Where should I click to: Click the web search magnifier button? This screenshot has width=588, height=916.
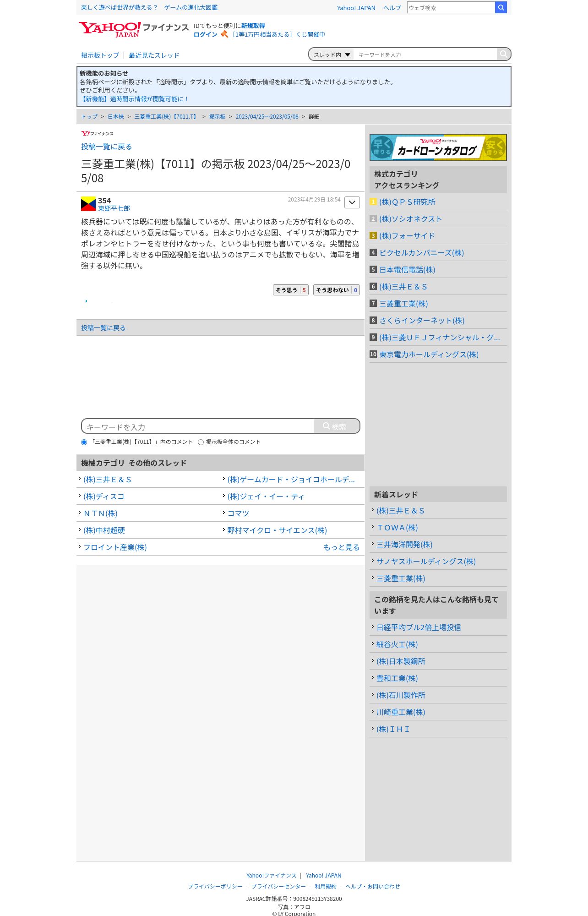[x=501, y=7]
